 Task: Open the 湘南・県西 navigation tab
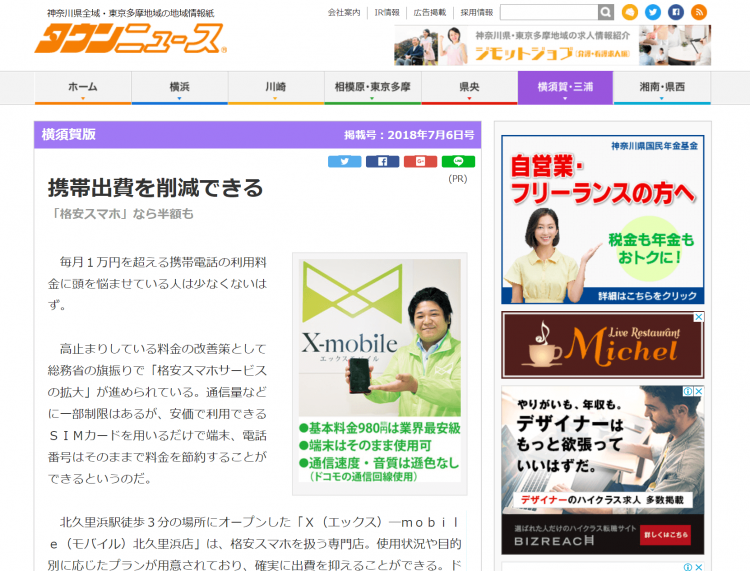(662, 88)
